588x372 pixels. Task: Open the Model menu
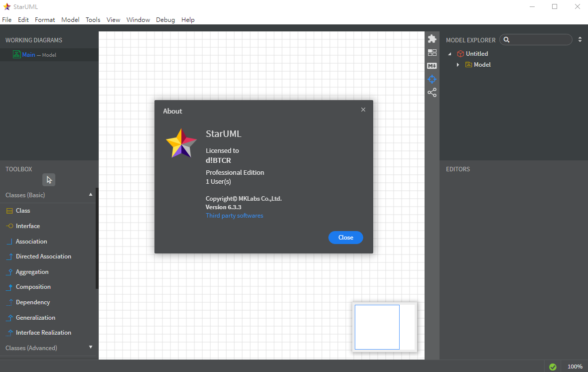(x=70, y=20)
